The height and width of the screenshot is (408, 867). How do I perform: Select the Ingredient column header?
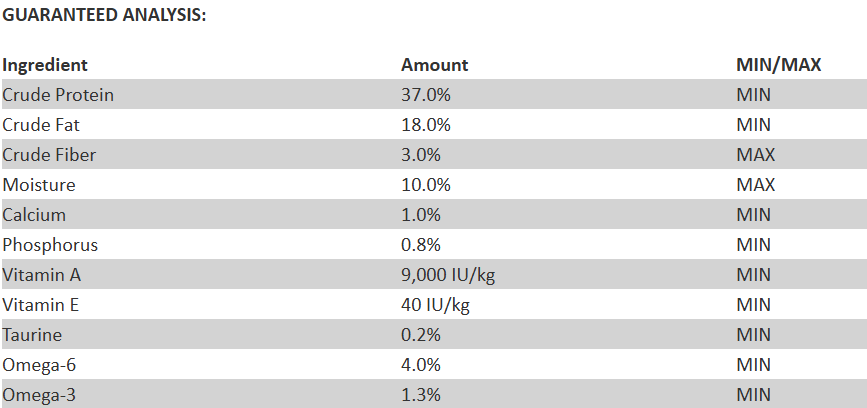tap(45, 65)
